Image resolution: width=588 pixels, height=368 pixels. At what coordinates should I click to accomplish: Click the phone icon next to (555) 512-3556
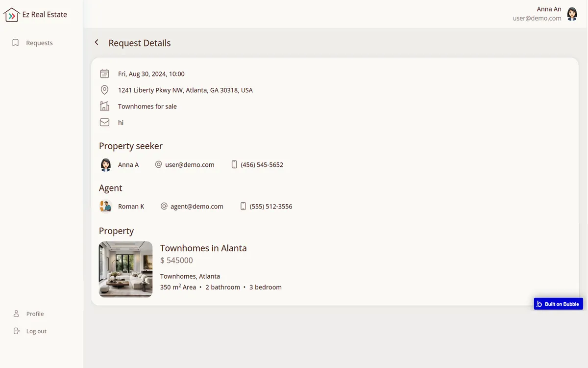[243, 206]
